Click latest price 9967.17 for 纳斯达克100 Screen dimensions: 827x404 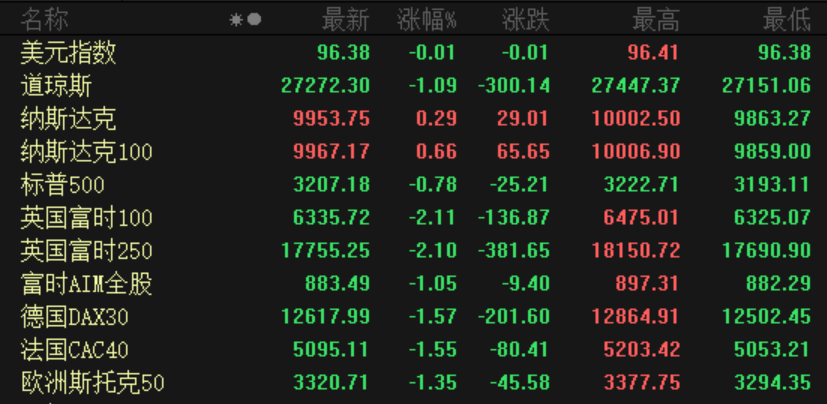point(332,152)
